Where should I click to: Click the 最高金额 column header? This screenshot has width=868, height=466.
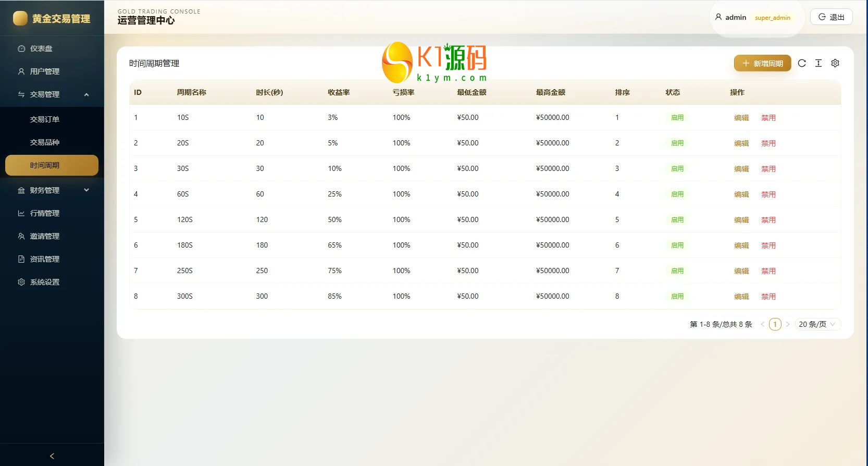coord(551,92)
